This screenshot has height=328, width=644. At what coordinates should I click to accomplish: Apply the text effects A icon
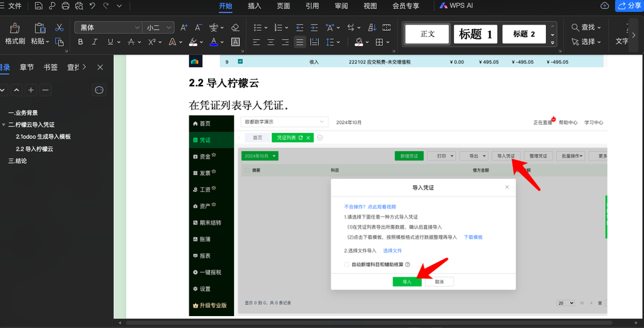click(172, 42)
